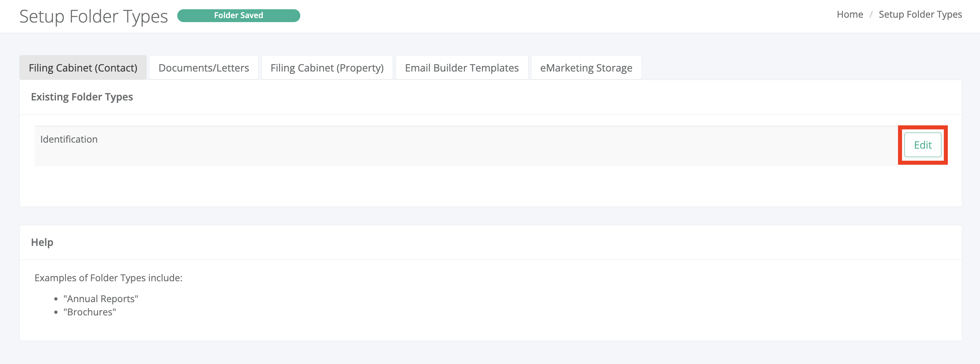Click the green Folder Saved badge
Image resolution: width=980 pixels, height=364 pixels.
[238, 16]
